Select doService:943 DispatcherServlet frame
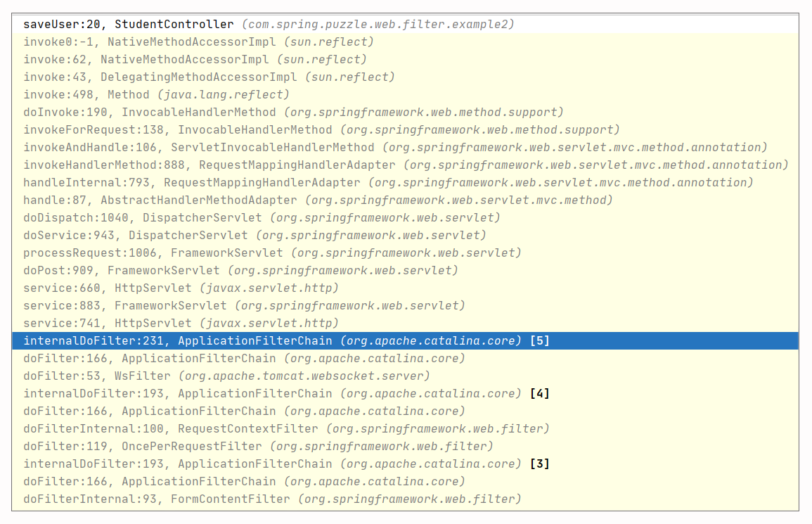Screen dimensions: 812x524 (254, 236)
